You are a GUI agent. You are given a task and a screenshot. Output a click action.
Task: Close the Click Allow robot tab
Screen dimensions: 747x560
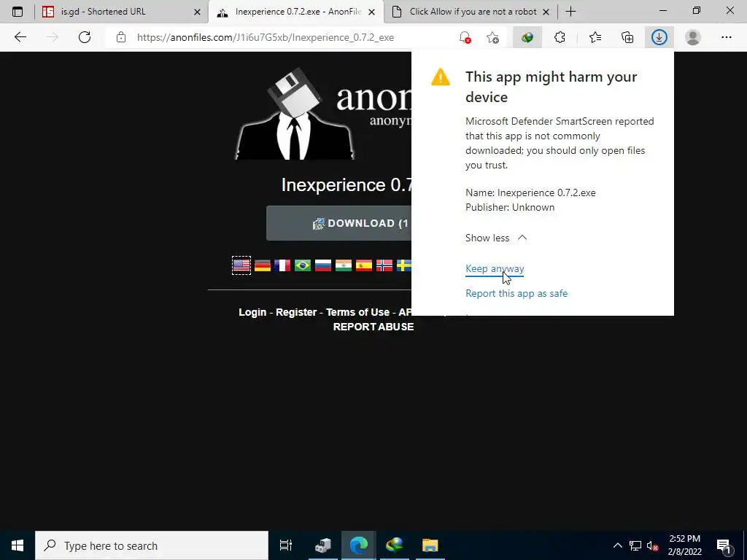tap(546, 12)
